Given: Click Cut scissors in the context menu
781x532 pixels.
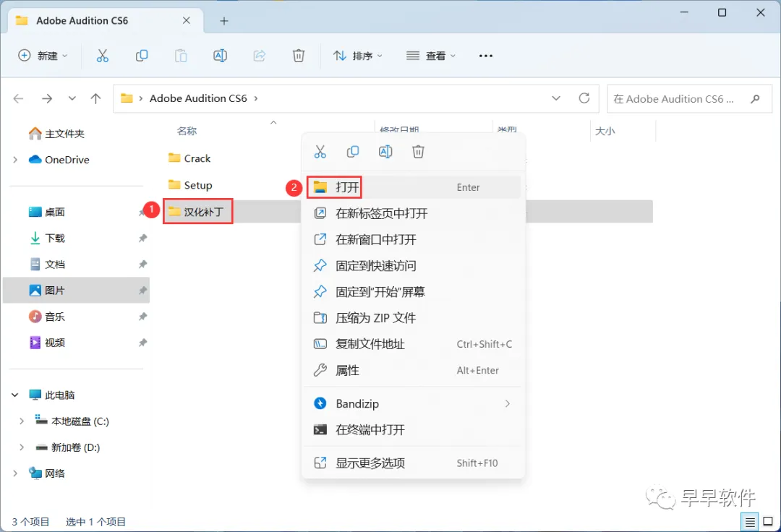Looking at the screenshot, I should [x=320, y=152].
